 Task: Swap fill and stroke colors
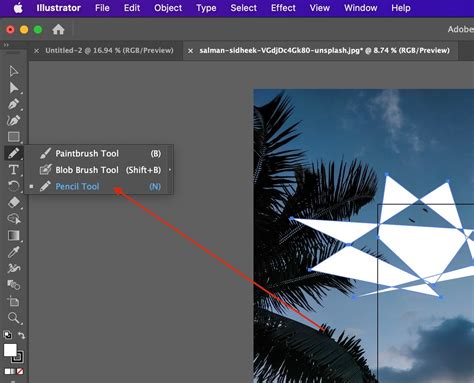click(21, 335)
